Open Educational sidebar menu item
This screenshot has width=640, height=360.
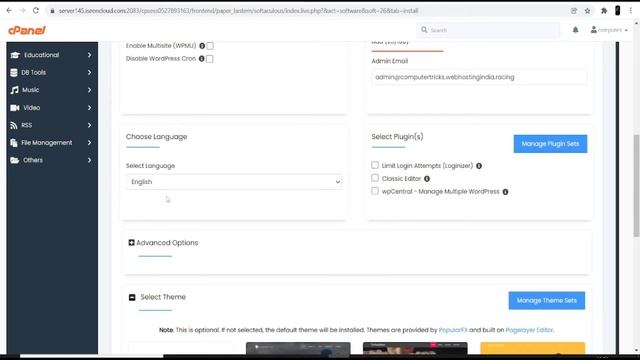(52, 55)
